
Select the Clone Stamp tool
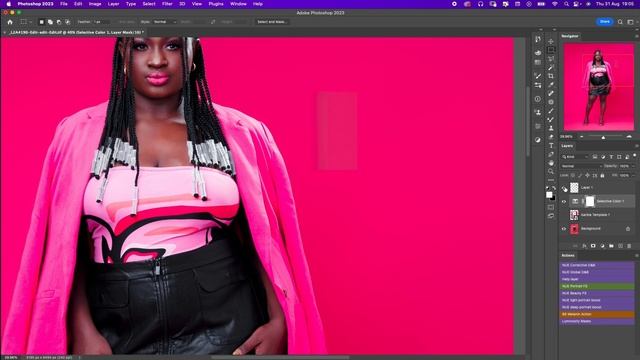coord(551,128)
